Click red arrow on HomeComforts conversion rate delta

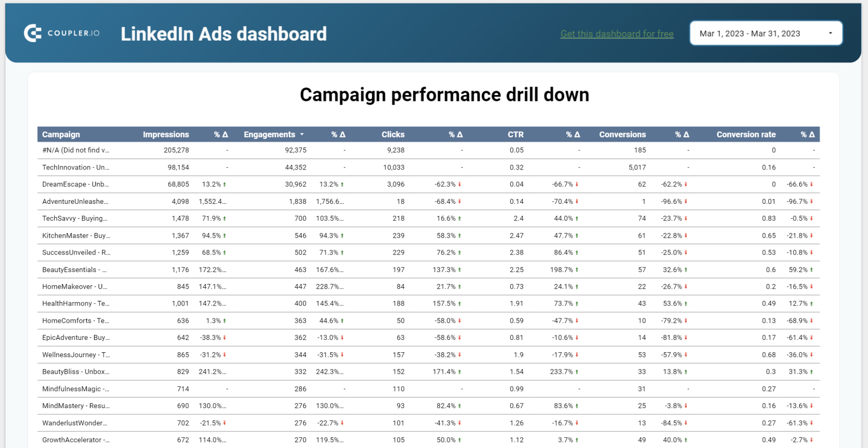[812, 321]
